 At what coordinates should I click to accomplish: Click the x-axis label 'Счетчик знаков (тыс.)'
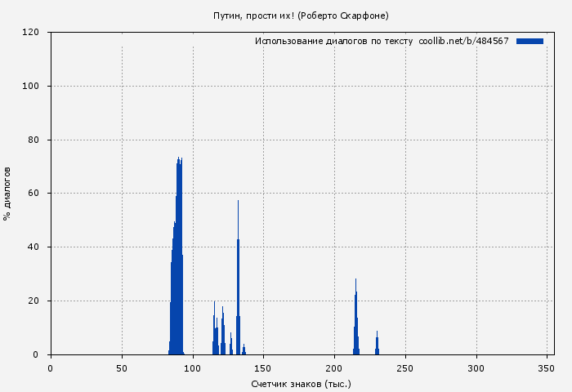click(301, 383)
